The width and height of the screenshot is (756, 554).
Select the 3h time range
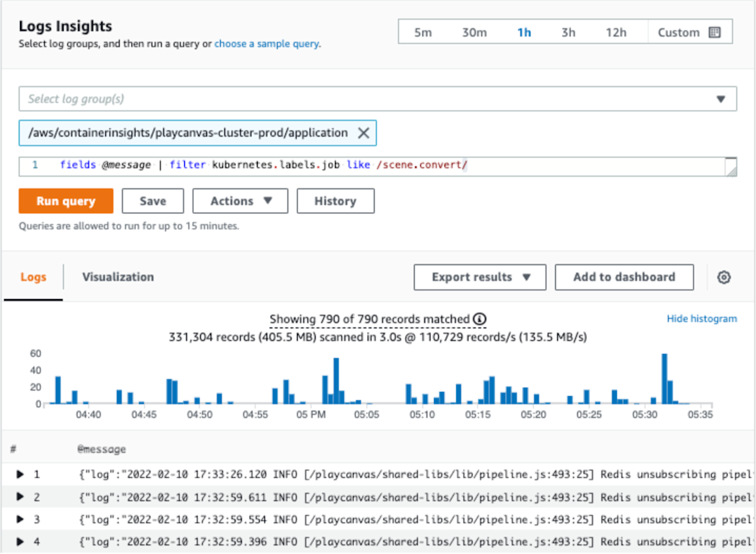pyautogui.click(x=568, y=33)
